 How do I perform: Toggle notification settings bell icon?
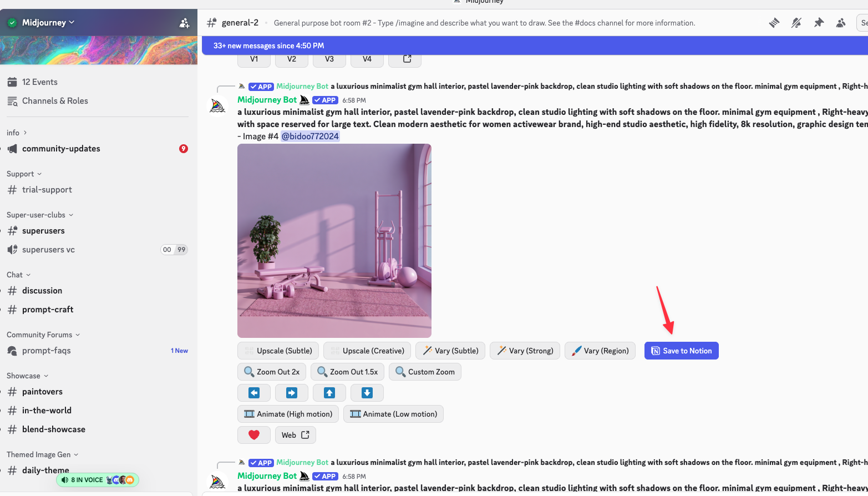(x=796, y=23)
